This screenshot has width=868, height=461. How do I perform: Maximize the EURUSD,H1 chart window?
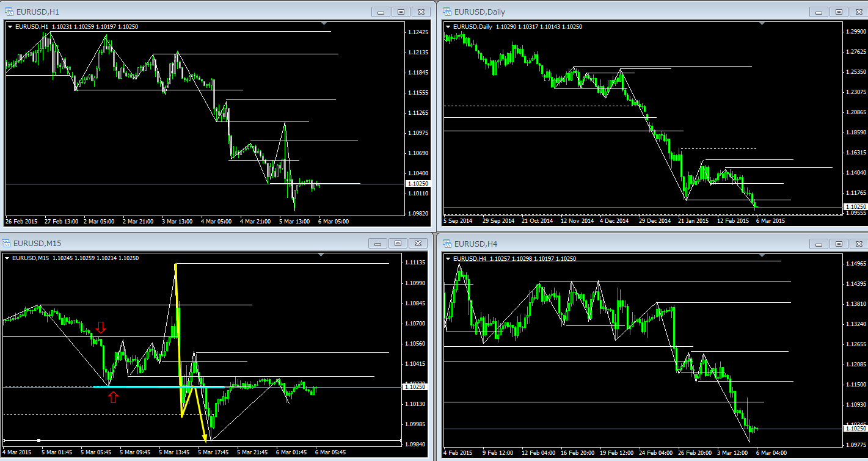tap(401, 12)
